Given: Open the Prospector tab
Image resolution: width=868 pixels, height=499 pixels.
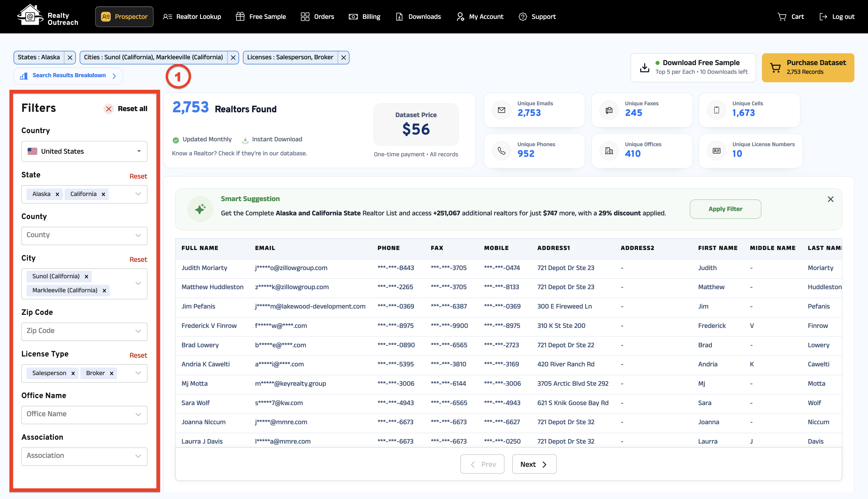Looking at the screenshot, I should click(124, 16).
